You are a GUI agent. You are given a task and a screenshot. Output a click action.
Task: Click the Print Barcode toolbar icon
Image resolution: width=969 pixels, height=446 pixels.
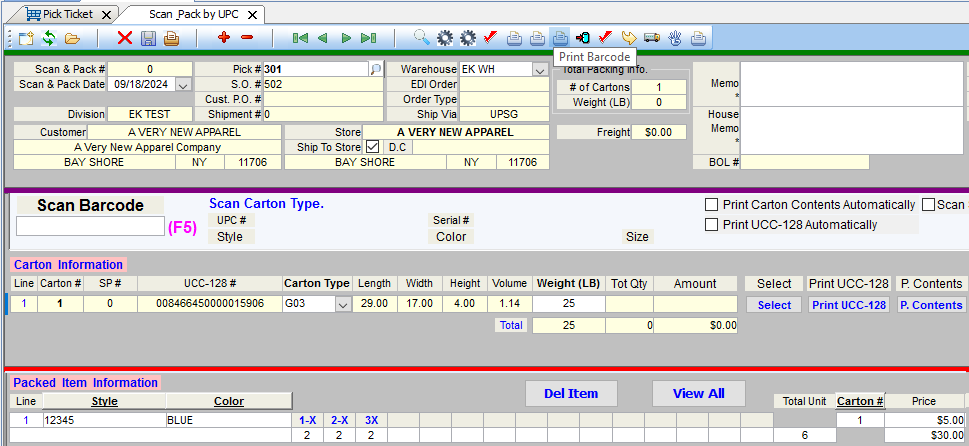[560, 38]
